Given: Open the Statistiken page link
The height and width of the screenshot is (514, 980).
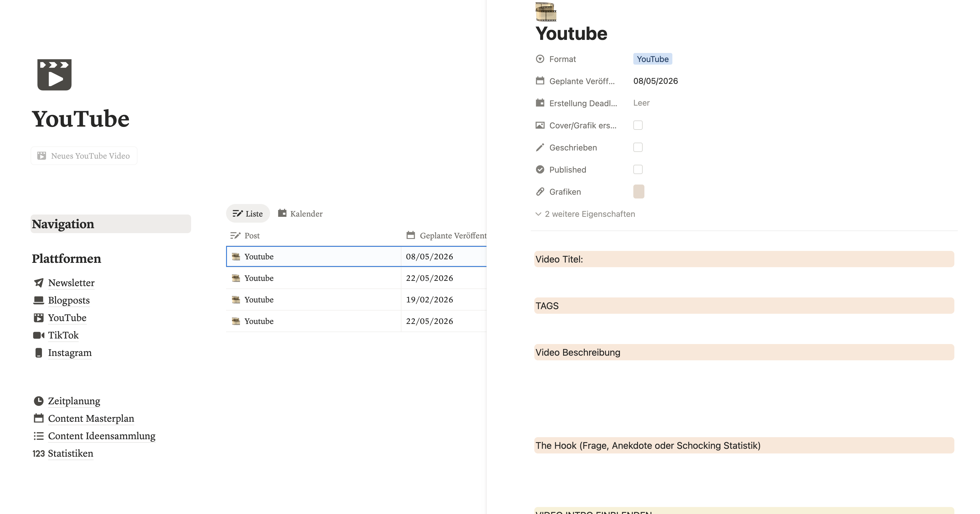Looking at the screenshot, I should 70,453.
